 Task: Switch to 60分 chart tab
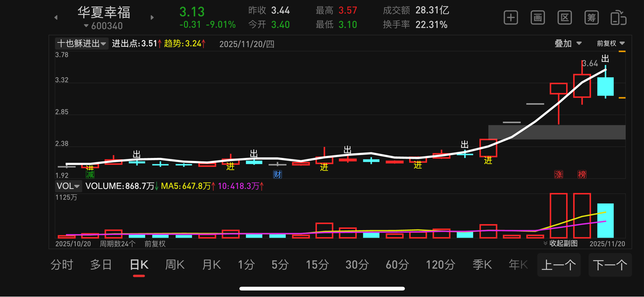(x=397, y=265)
